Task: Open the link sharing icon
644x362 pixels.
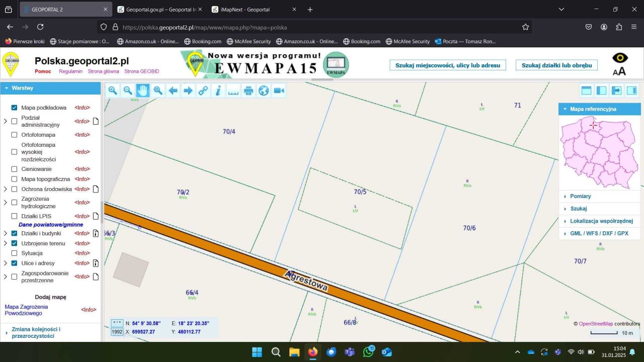Action: click(203, 90)
